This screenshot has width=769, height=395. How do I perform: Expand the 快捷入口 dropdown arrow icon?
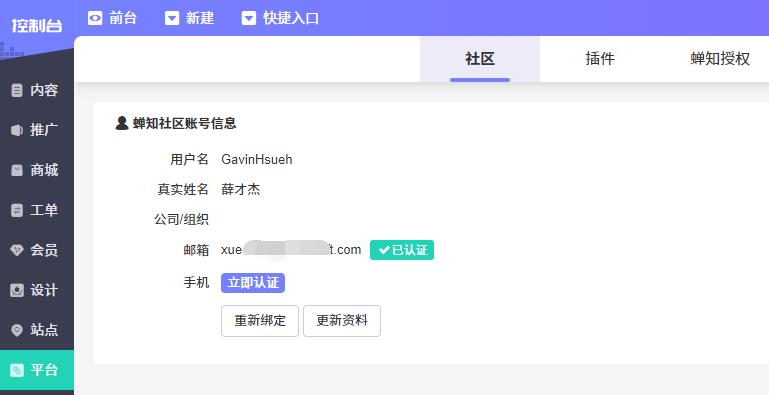point(249,18)
